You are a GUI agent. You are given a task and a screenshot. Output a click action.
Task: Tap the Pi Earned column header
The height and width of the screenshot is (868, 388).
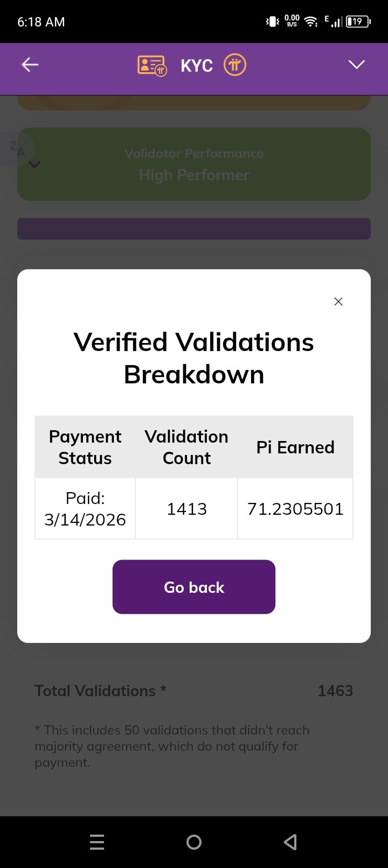[295, 447]
